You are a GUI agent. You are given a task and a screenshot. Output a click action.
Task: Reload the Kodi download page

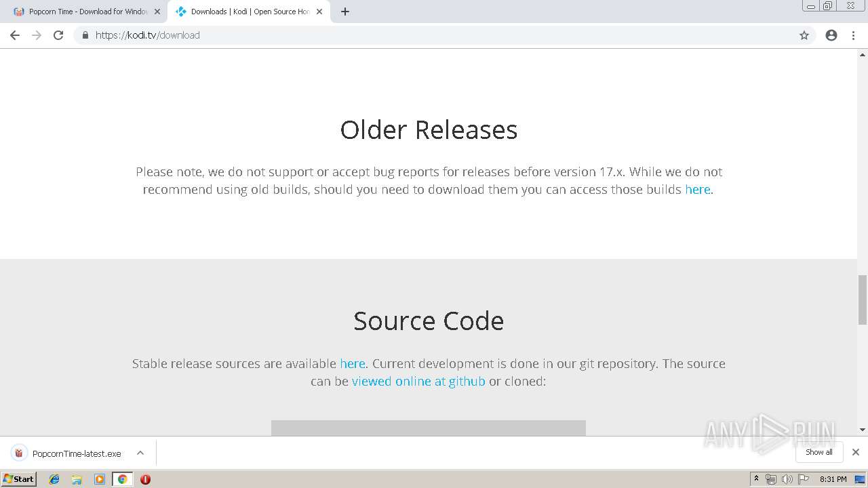tap(58, 35)
